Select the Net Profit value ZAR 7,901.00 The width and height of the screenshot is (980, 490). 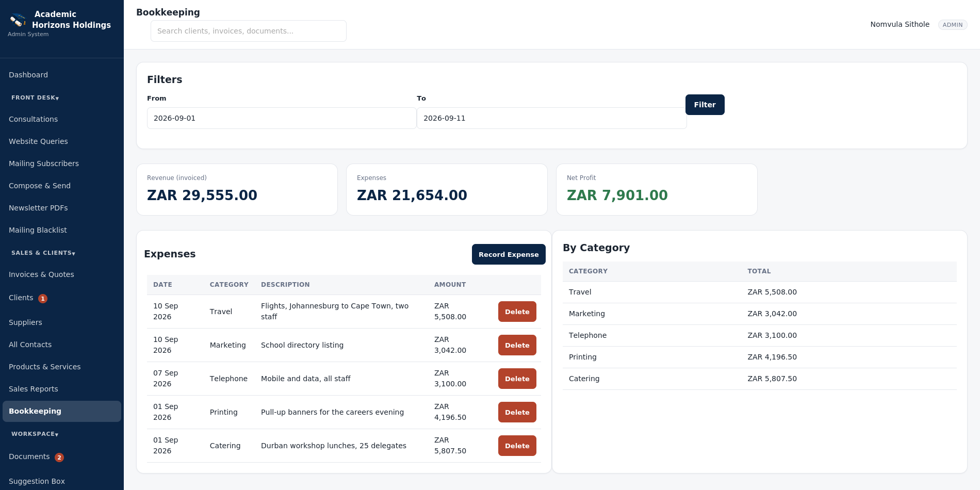[617, 195]
